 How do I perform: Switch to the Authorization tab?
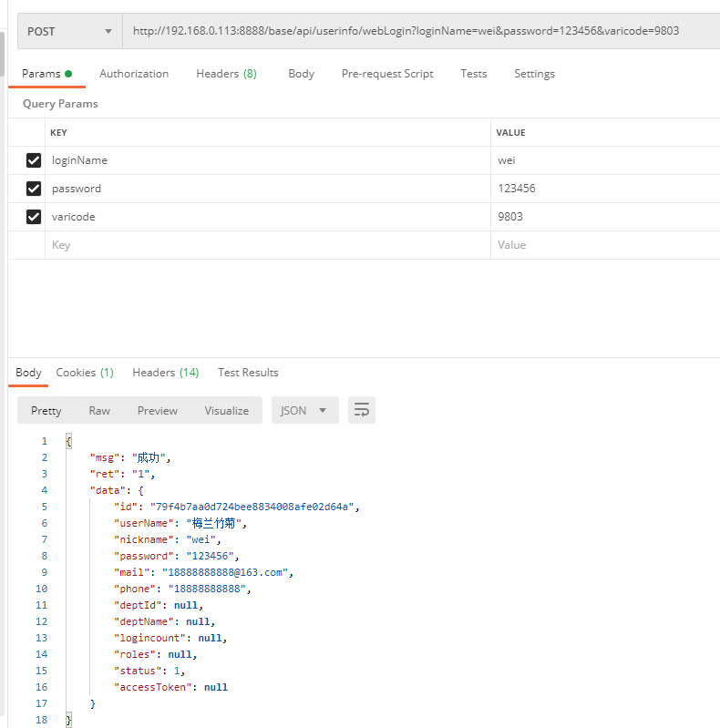pyautogui.click(x=134, y=74)
